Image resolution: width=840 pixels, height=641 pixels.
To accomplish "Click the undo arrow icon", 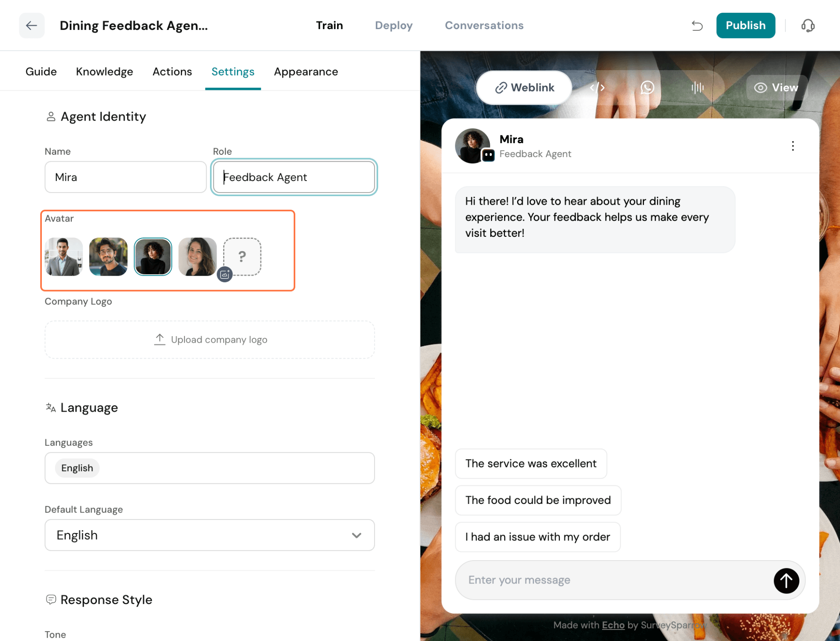I will (x=697, y=25).
